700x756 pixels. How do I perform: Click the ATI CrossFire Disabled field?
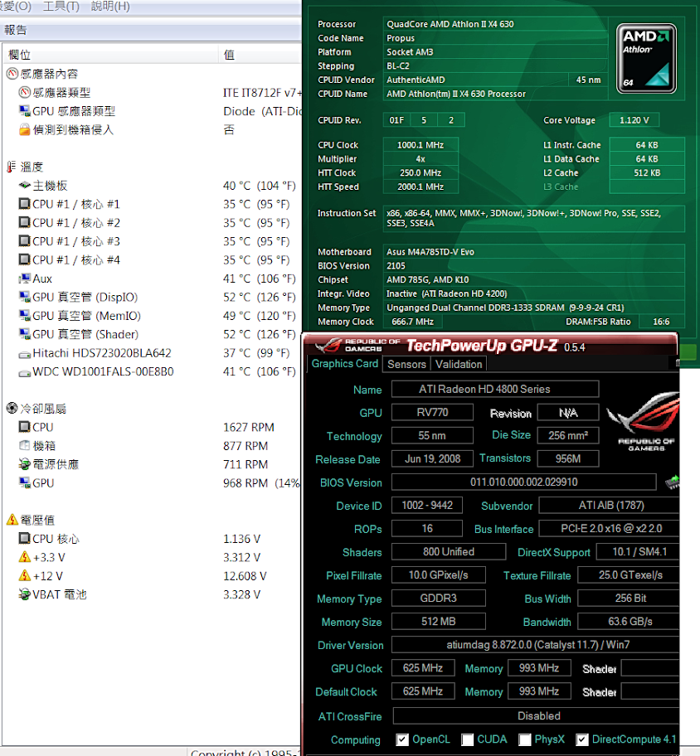(x=537, y=716)
